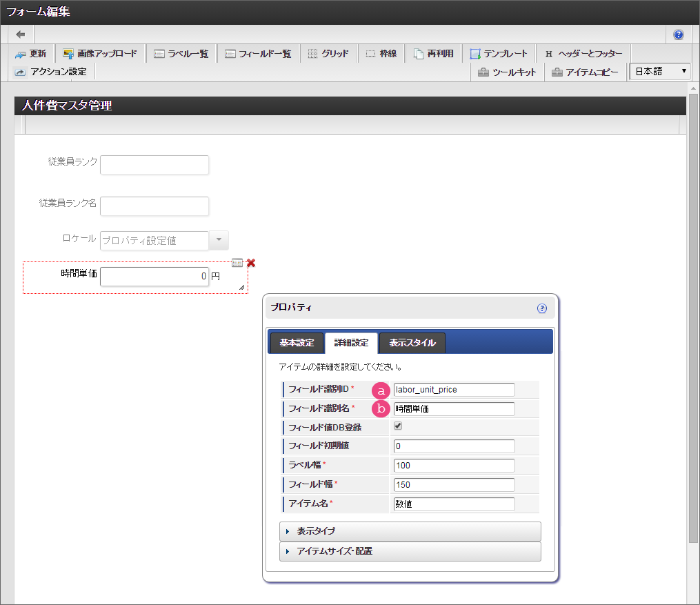The width and height of the screenshot is (700, 605).
Task: Click the scrollbar up arrow
Action: [x=693, y=88]
